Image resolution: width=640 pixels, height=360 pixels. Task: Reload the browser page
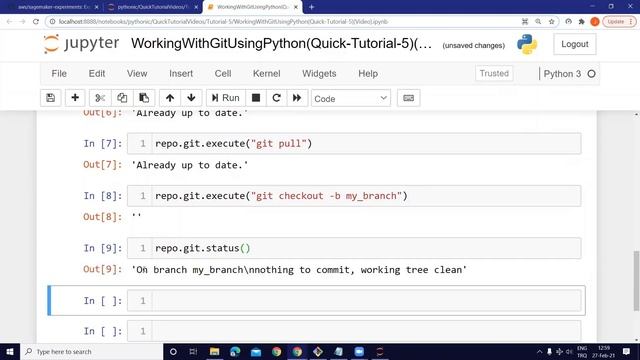[x=36, y=22]
